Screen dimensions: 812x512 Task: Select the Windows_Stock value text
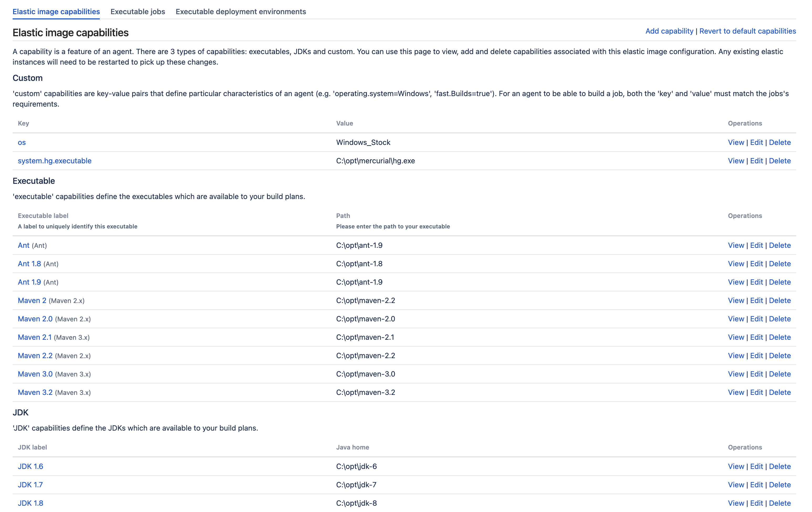tap(363, 142)
